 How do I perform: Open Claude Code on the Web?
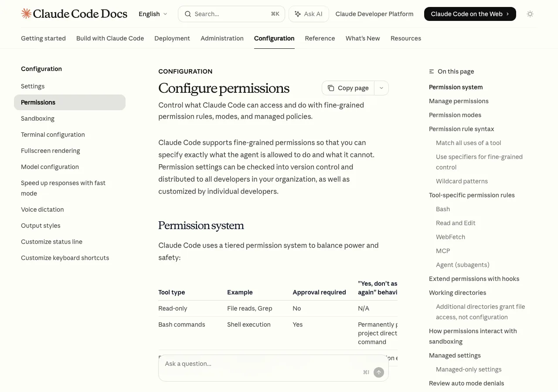click(x=470, y=14)
